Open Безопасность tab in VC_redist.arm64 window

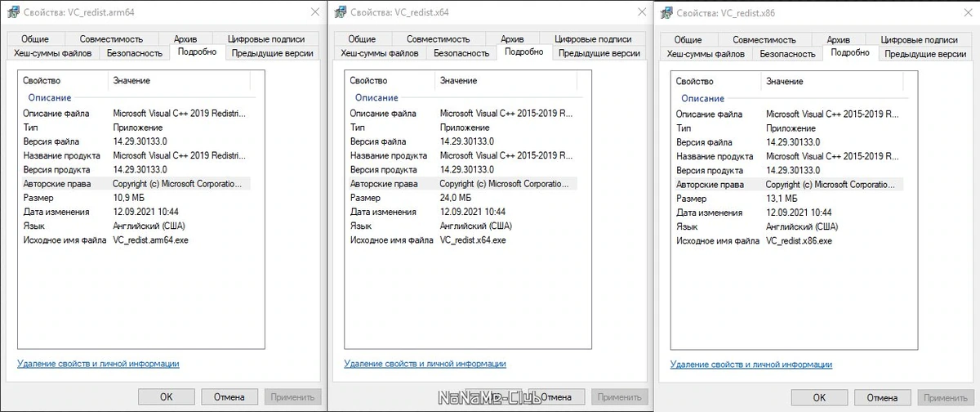coord(134,53)
